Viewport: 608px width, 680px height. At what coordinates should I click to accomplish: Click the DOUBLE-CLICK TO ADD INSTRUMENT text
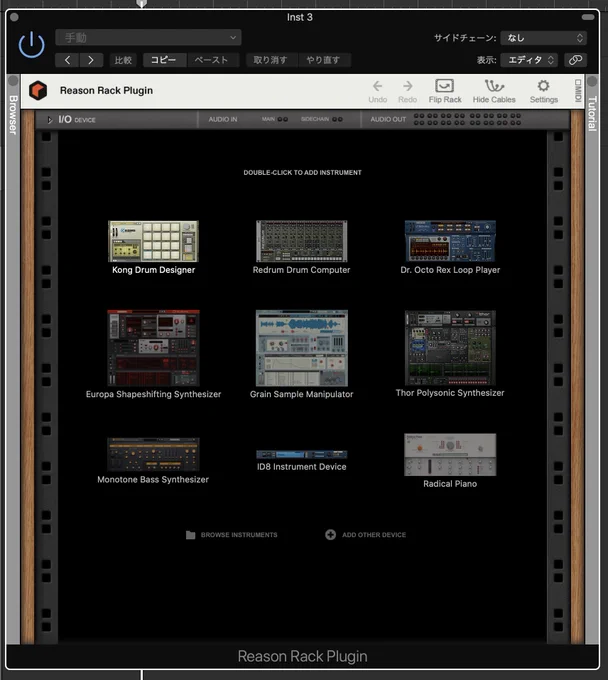pyautogui.click(x=302, y=173)
